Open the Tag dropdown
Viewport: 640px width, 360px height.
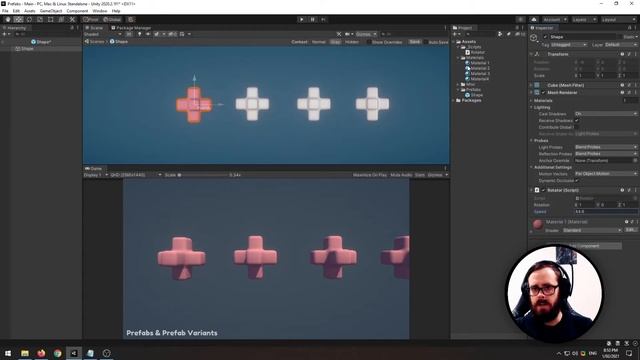pyautogui.click(x=569, y=44)
